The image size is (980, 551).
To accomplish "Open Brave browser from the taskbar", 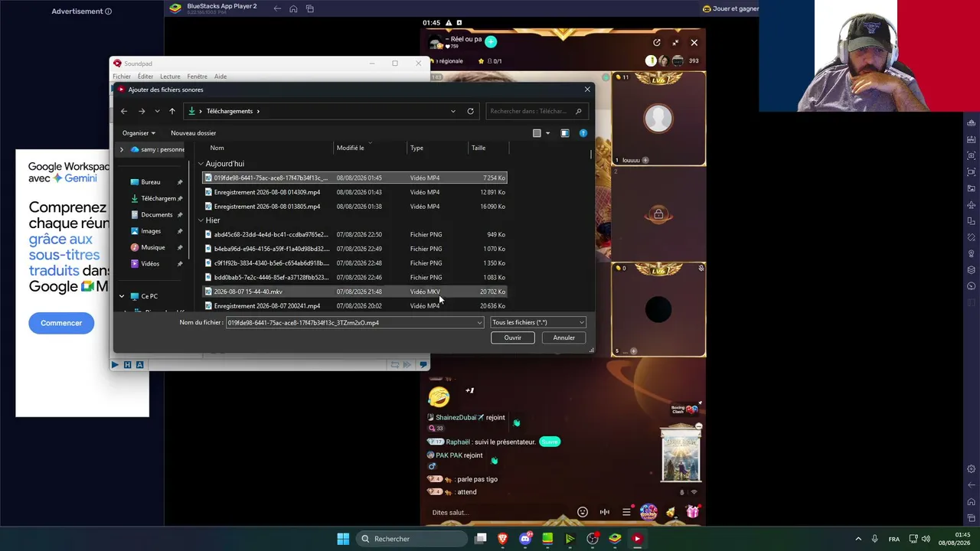I will (x=503, y=539).
